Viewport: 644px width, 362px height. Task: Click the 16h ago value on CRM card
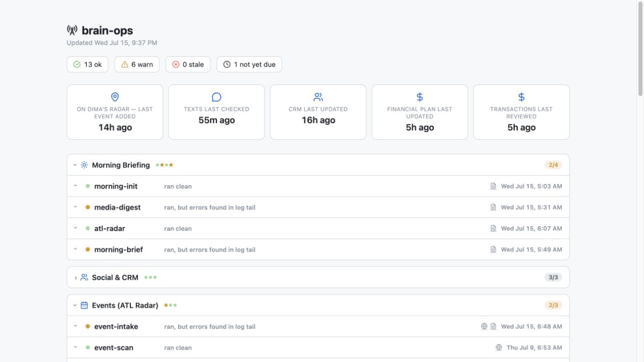(318, 120)
